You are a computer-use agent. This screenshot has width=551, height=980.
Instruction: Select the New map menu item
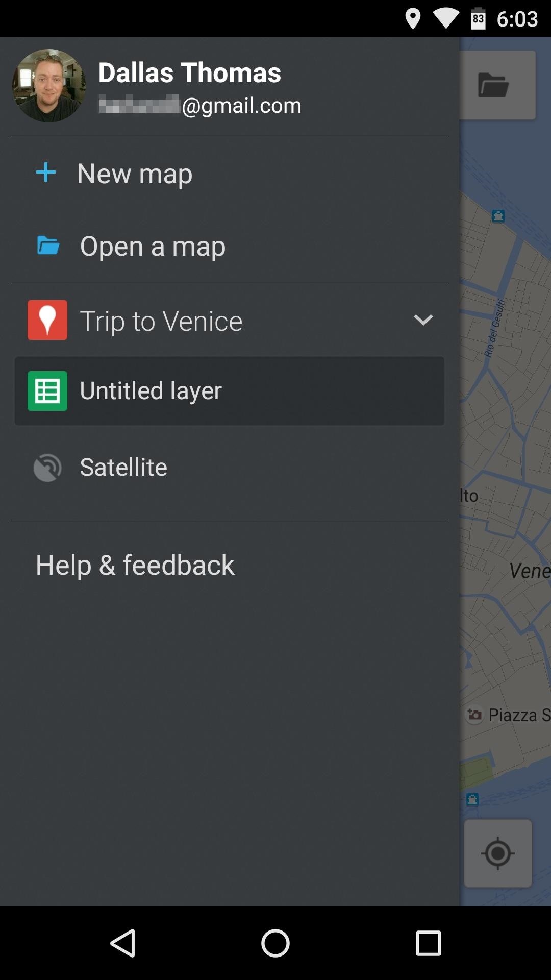tap(230, 173)
